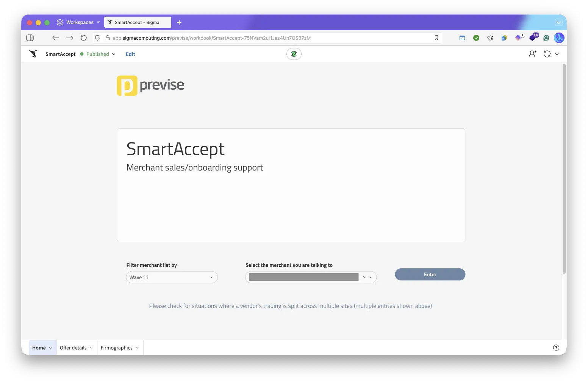The height and width of the screenshot is (383, 588).
Task: Expand the Published version dropdown
Action: click(114, 54)
